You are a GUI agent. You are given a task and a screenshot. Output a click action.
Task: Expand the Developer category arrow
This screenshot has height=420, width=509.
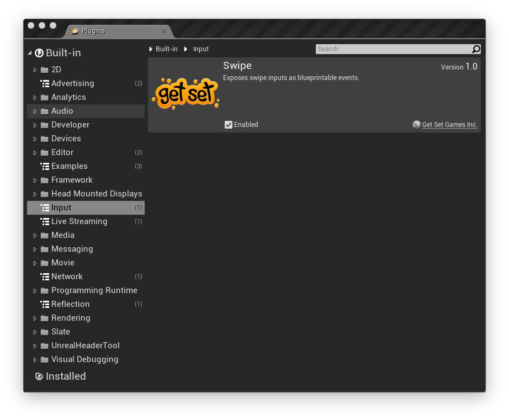(35, 125)
